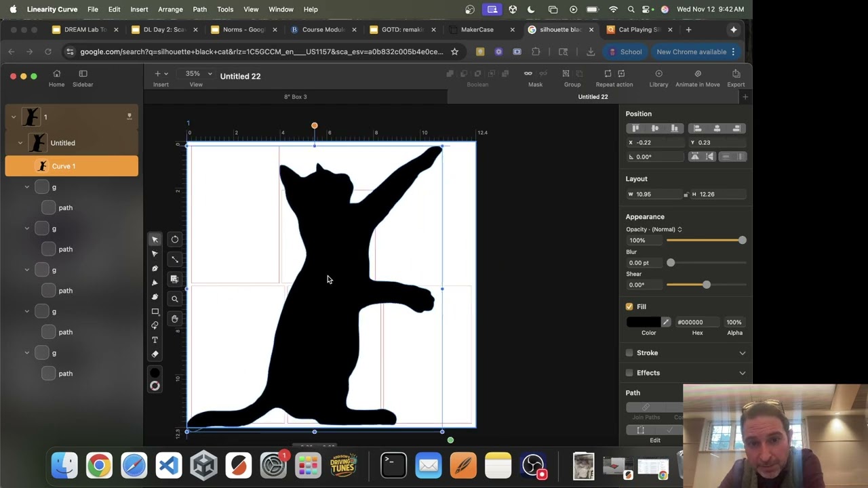Select the Rotate tool
Image resolution: width=868 pixels, height=488 pixels.
pyautogui.click(x=175, y=239)
